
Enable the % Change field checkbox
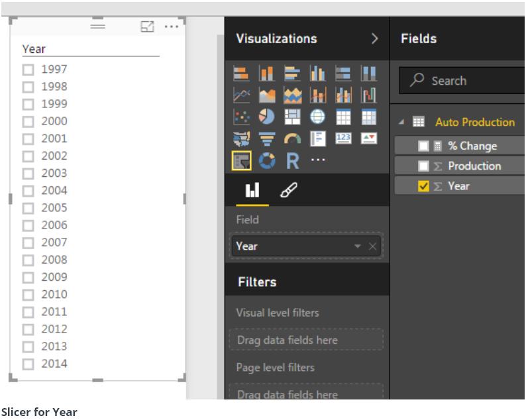423,146
